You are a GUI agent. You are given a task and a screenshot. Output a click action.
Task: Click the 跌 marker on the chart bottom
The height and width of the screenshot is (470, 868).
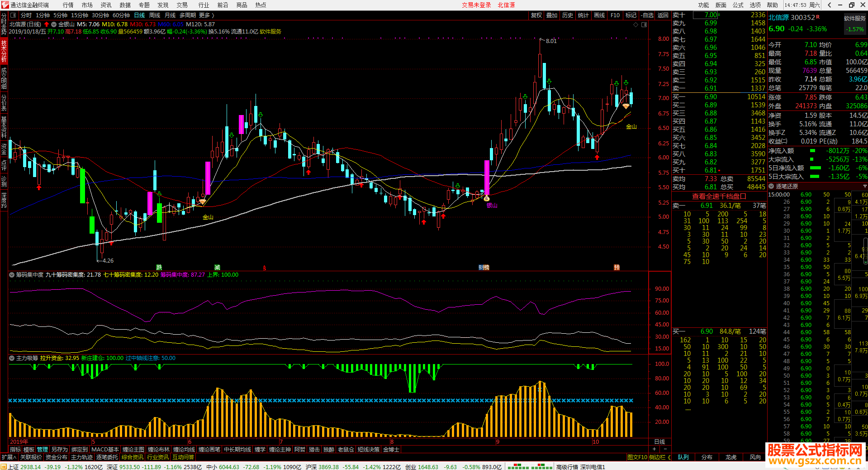pos(159,268)
